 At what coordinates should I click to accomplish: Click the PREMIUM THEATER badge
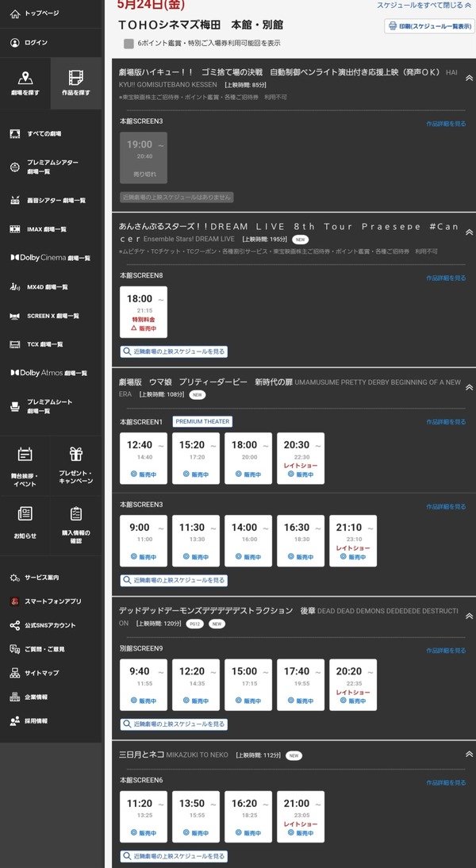[202, 422]
